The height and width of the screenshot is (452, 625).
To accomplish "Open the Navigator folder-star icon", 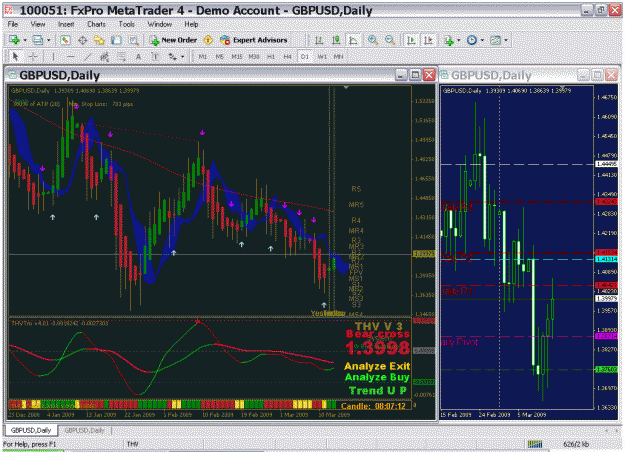I will (x=99, y=40).
